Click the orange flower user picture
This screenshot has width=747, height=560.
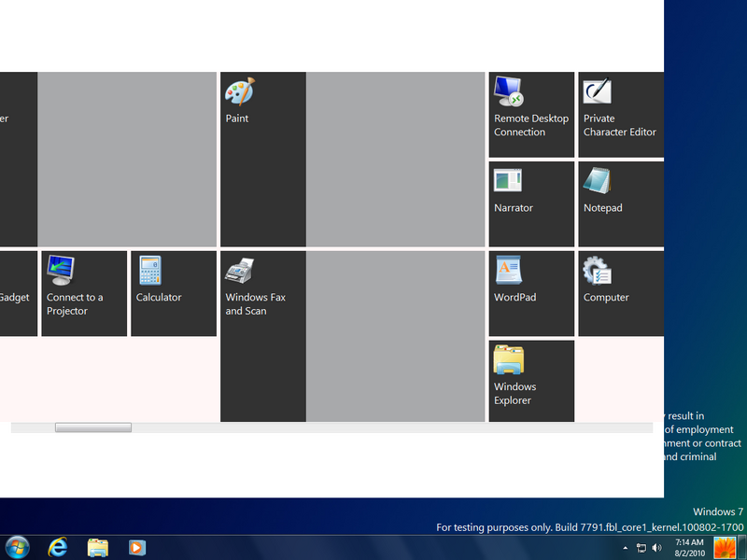725,547
